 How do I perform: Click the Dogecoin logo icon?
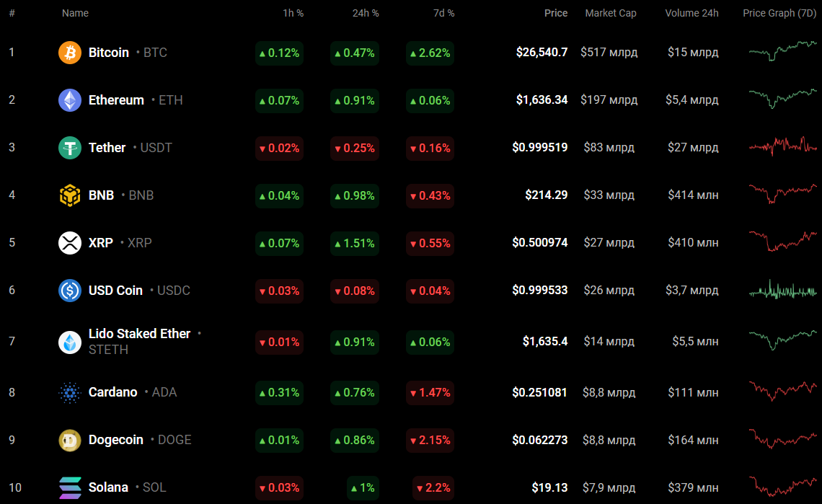70,440
